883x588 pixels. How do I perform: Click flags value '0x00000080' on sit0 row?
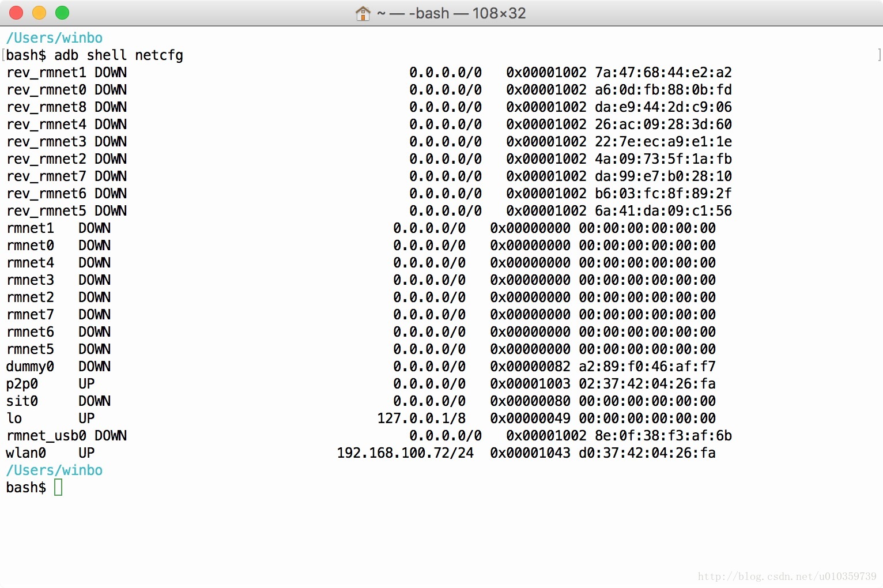point(530,401)
